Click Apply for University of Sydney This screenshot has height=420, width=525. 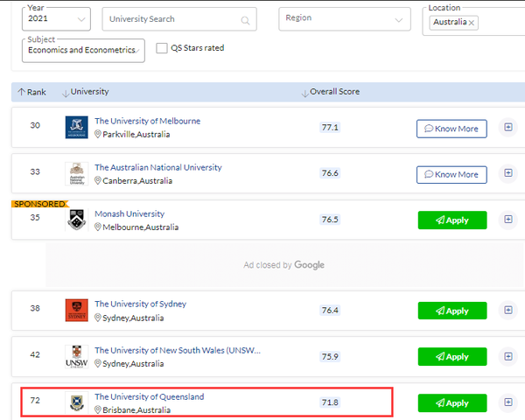pos(452,311)
